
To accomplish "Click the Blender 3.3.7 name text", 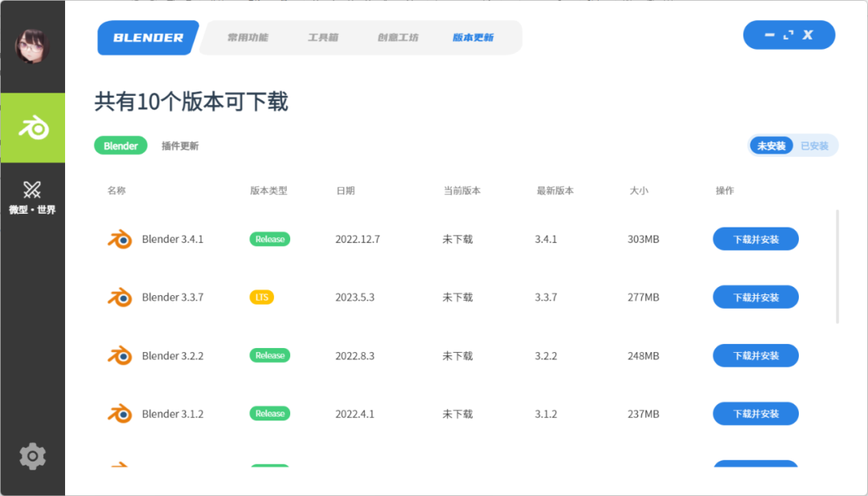I will pyautogui.click(x=173, y=297).
